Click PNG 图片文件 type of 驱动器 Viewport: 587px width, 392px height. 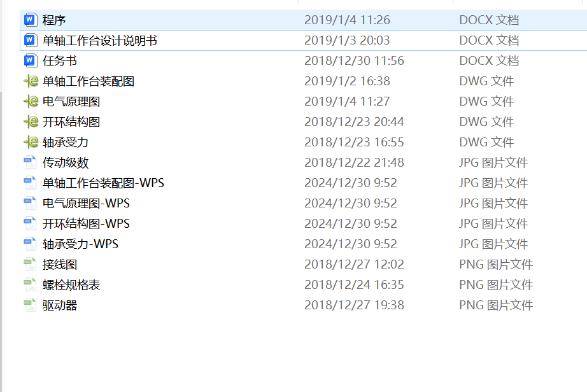[x=496, y=305]
